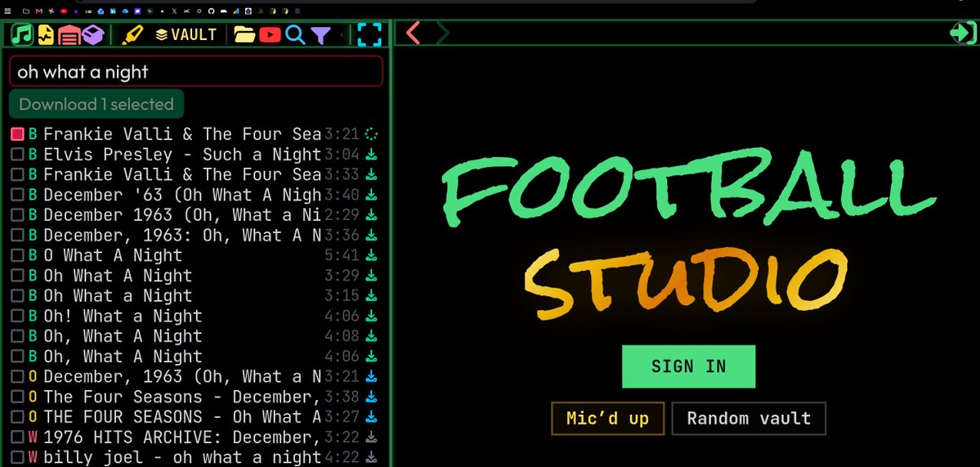Click the FOOTBALL STUDIO logo heading
Image resolution: width=980 pixels, height=467 pixels.
[689, 232]
